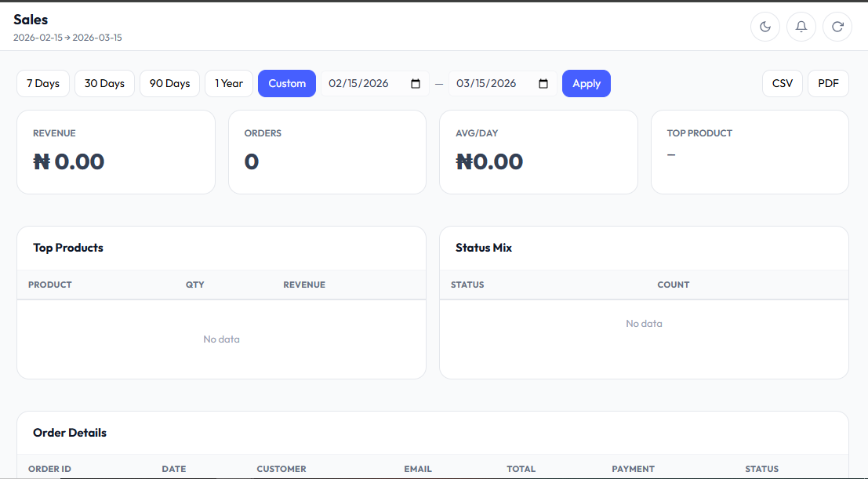Choose the 90 Days range
The height and width of the screenshot is (479, 868).
coord(170,84)
